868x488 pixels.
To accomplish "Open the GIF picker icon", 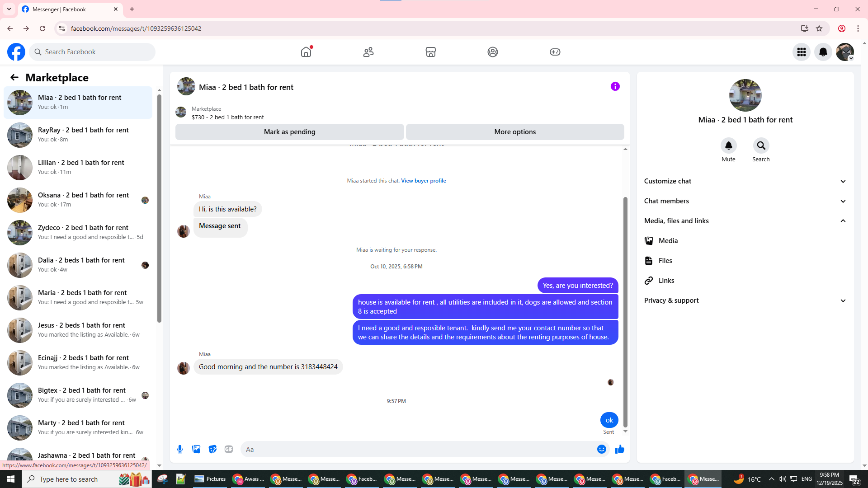I will pos(229,449).
